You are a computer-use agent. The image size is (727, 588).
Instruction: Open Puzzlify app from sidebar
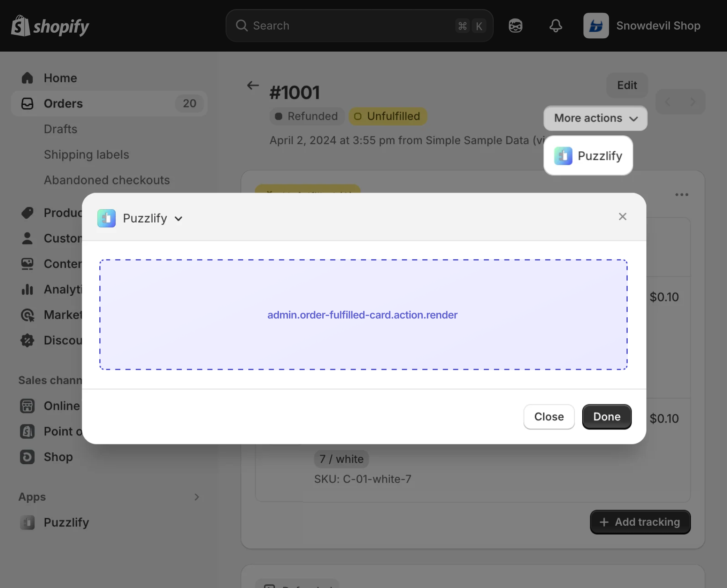[x=66, y=522]
